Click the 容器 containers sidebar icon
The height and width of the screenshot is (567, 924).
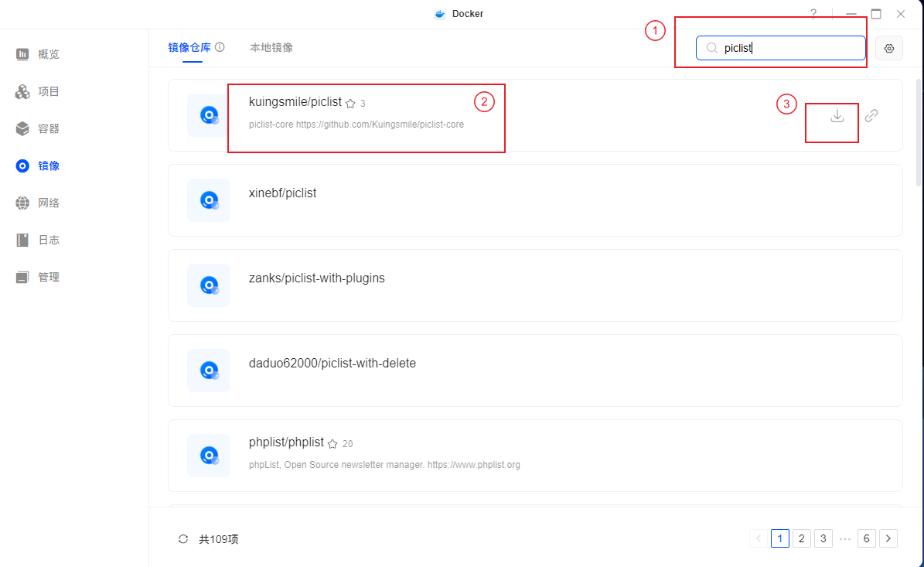22,128
